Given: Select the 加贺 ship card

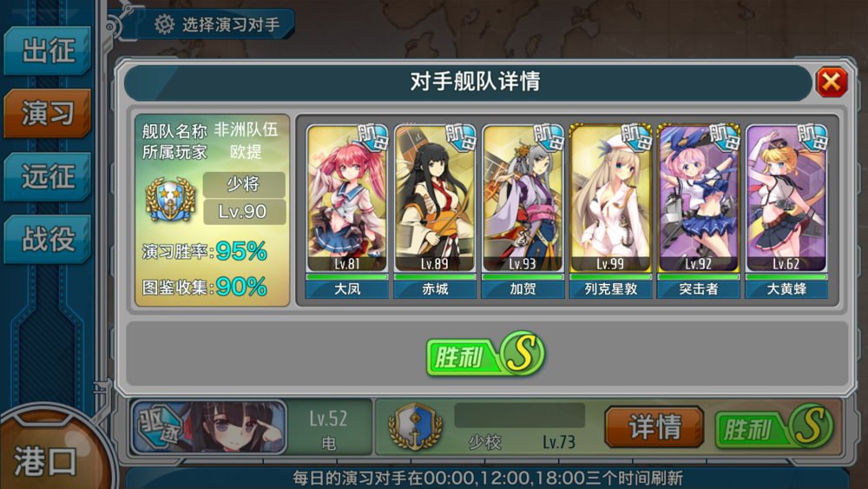Looking at the screenshot, I should pos(523,211).
